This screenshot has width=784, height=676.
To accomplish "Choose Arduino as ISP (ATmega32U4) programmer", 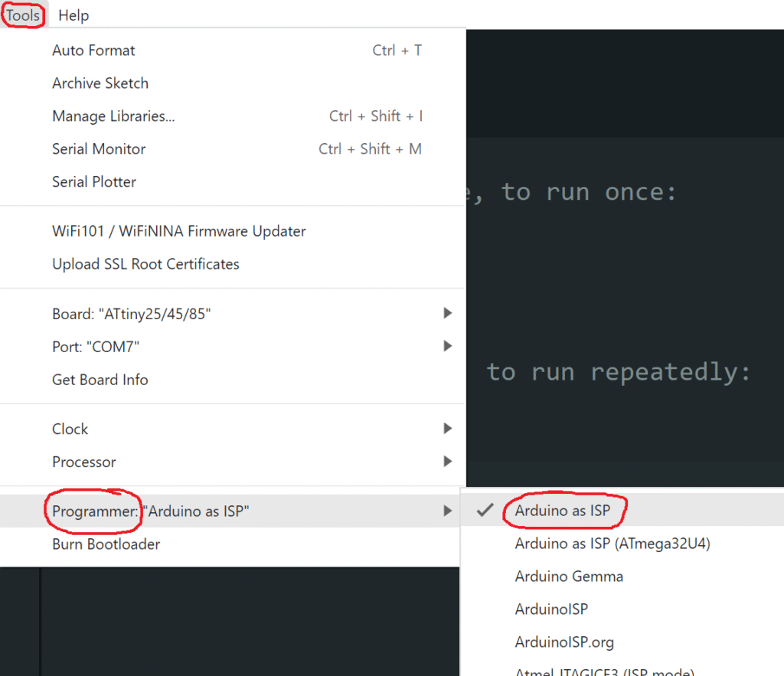I will tap(612, 544).
